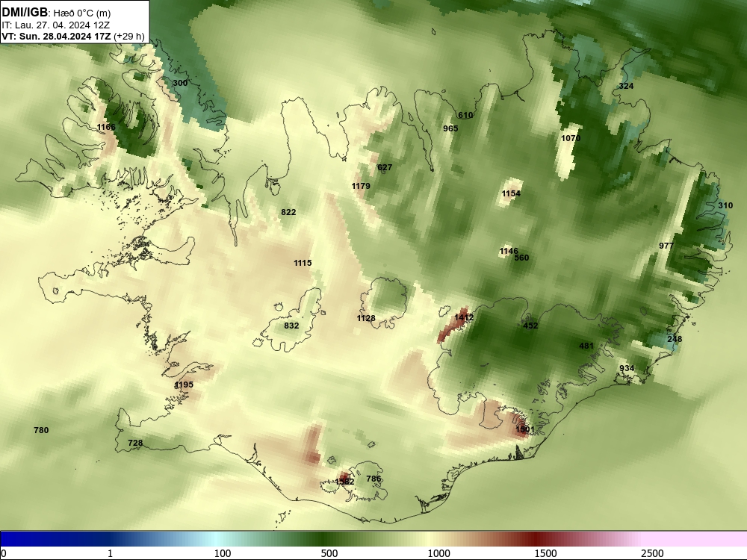Click the map value 324

click(626, 86)
